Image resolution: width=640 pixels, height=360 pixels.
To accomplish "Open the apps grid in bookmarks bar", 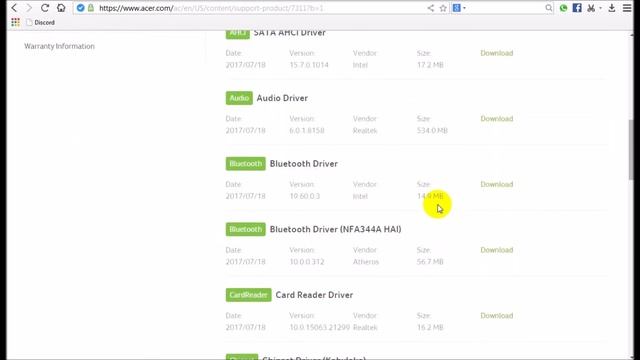I will (x=16, y=22).
